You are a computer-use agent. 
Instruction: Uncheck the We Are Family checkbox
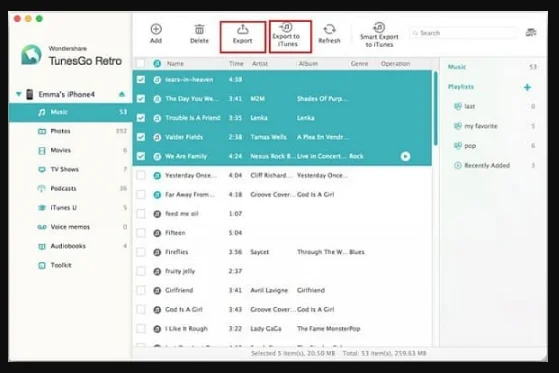point(141,156)
